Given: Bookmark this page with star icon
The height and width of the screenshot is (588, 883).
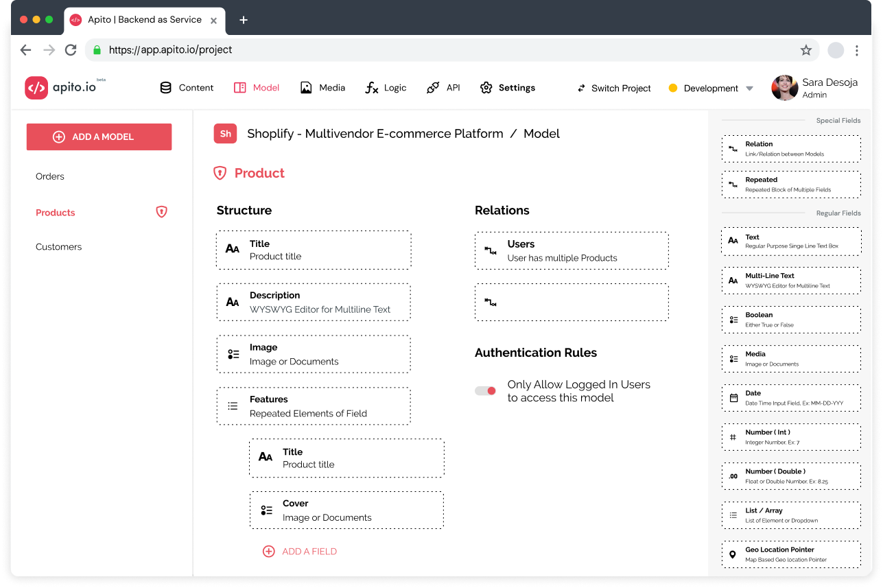Looking at the screenshot, I should coord(806,50).
